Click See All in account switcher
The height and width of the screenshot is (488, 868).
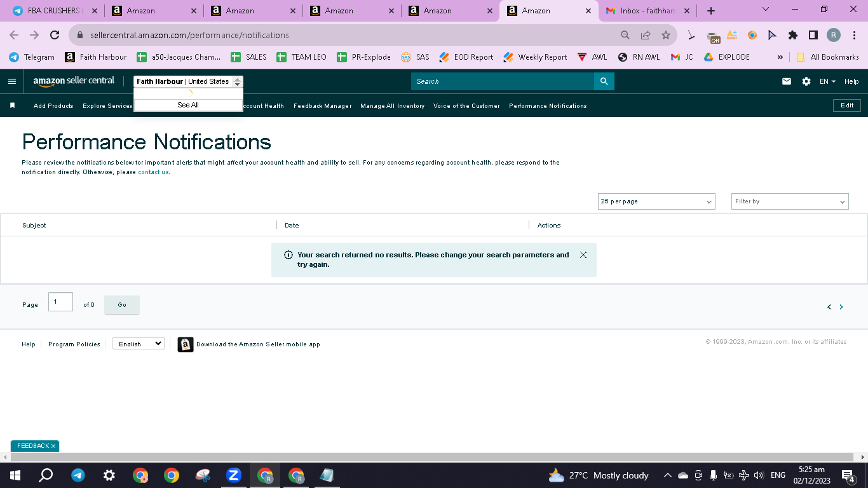click(188, 105)
